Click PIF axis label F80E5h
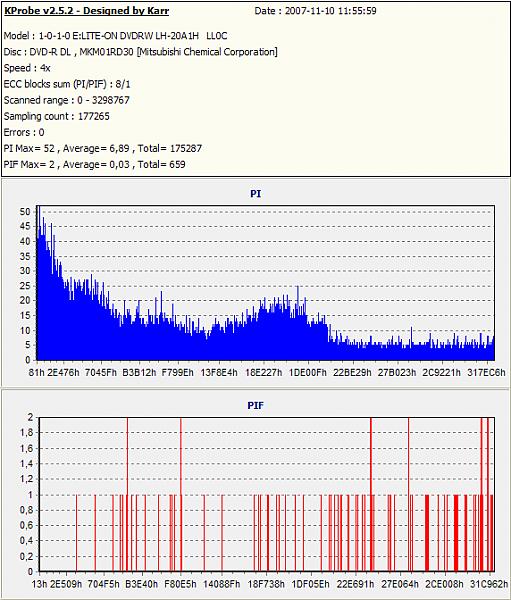Screen dimensions: 511x600 click(x=180, y=584)
